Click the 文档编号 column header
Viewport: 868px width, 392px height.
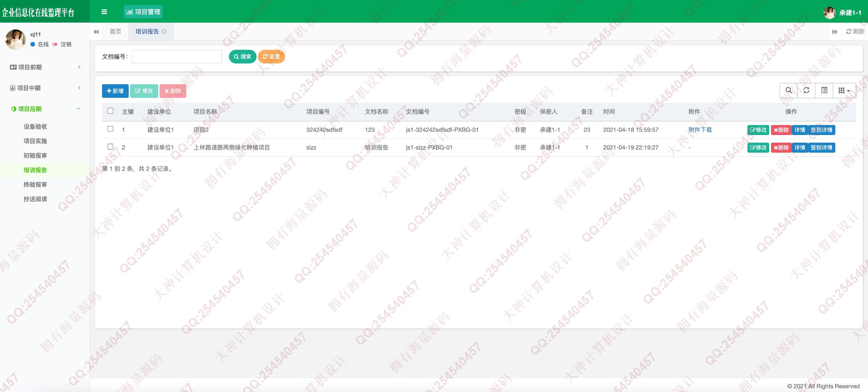418,112
